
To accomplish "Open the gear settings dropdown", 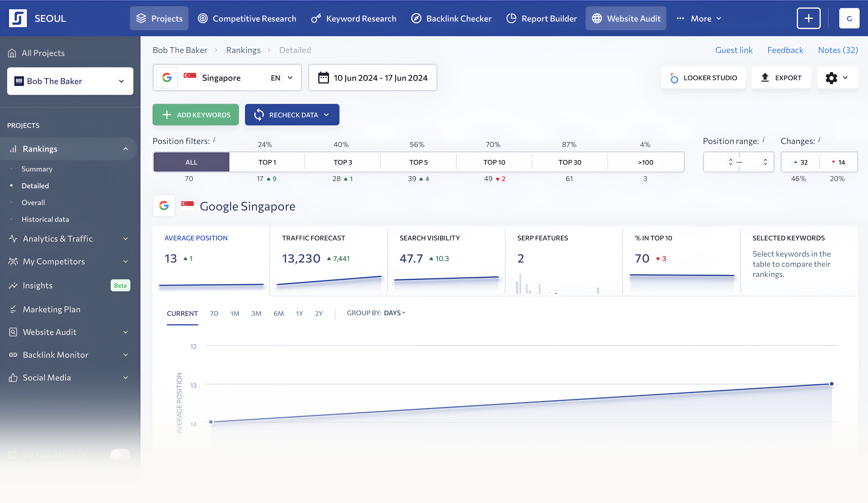I will pos(837,77).
